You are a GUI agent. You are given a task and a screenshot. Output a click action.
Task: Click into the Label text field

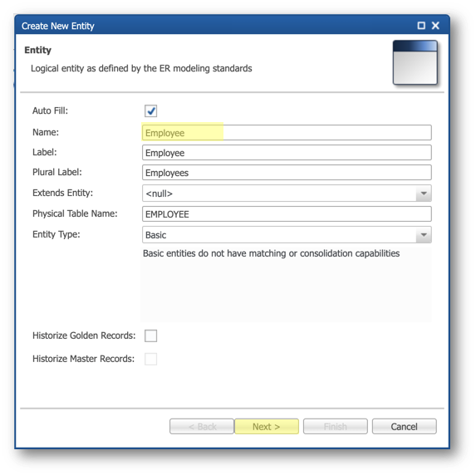point(287,153)
